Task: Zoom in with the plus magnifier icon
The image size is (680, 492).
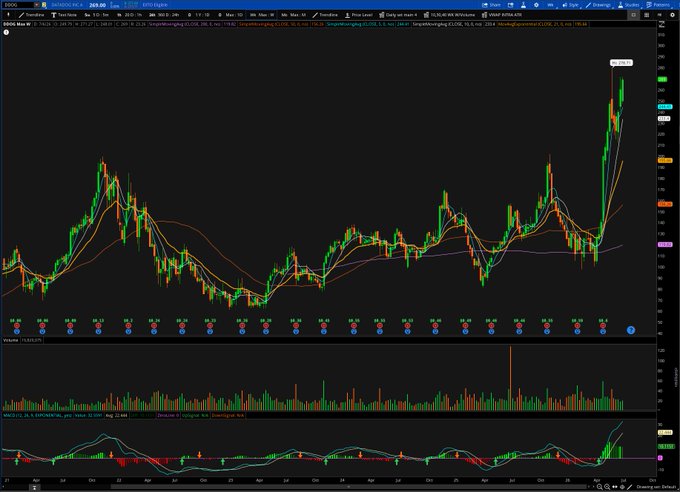Action: 600,487
